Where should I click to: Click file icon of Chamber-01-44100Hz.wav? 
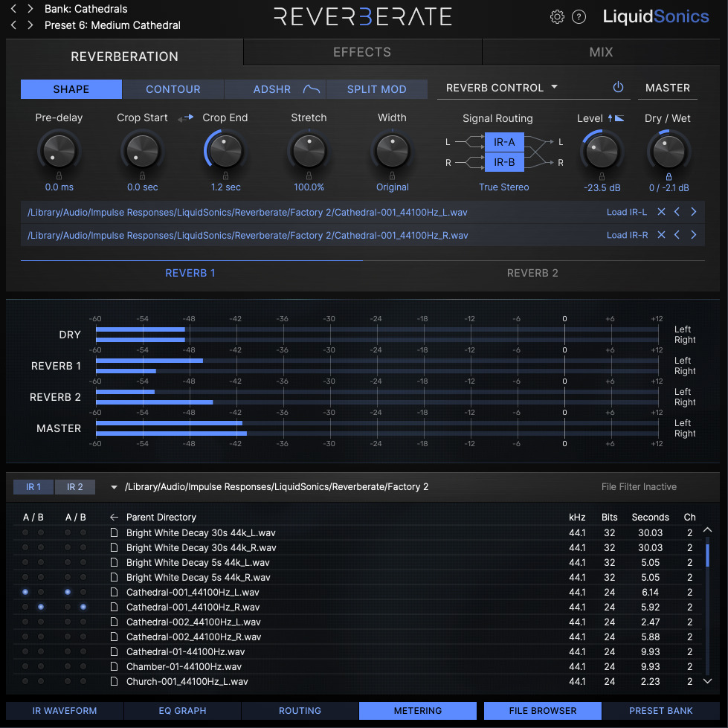(x=114, y=666)
